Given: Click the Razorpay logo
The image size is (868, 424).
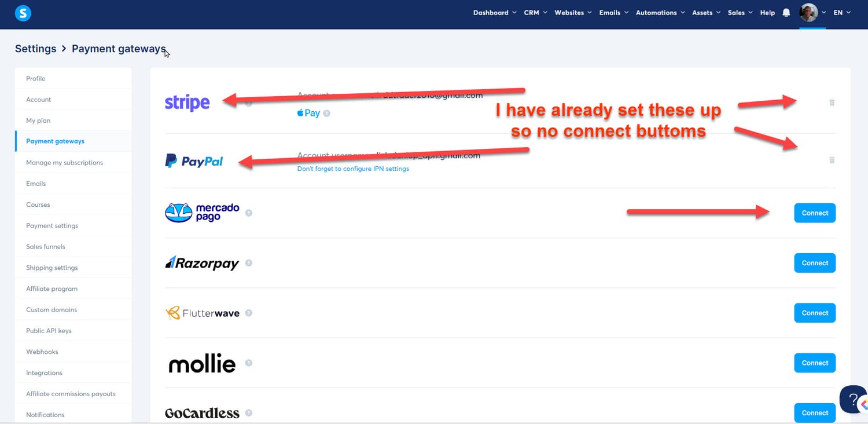Looking at the screenshot, I should tap(202, 263).
